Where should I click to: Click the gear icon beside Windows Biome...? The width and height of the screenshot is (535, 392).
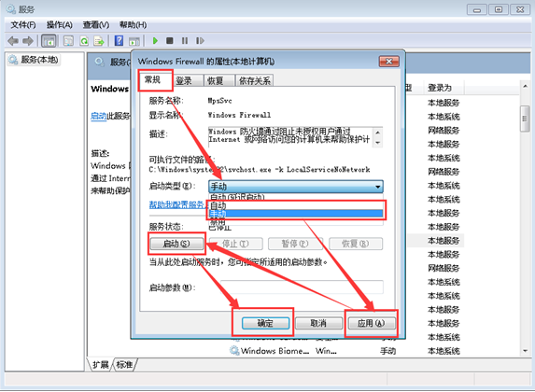[x=234, y=350]
